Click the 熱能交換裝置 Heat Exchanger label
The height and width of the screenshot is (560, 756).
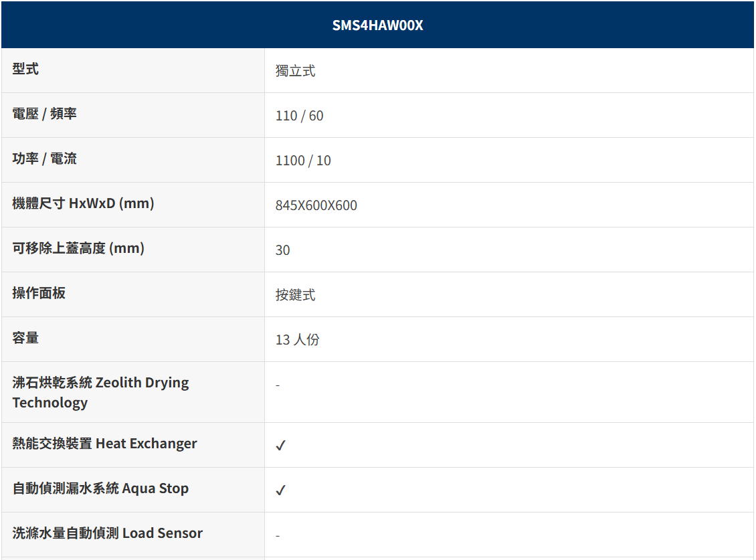coord(104,444)
